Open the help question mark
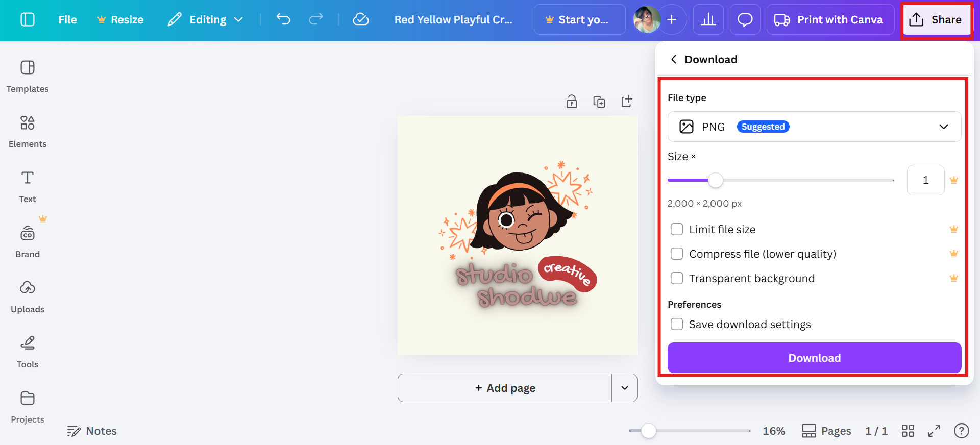 [962, 431]
